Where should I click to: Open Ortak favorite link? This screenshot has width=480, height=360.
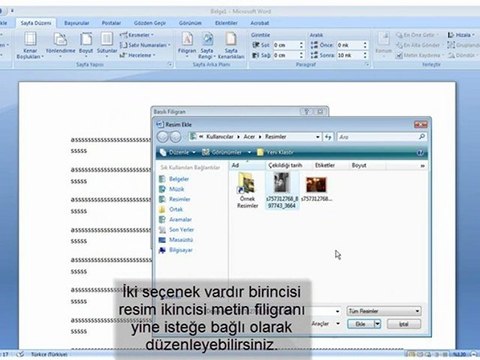[x=171, y=209]
